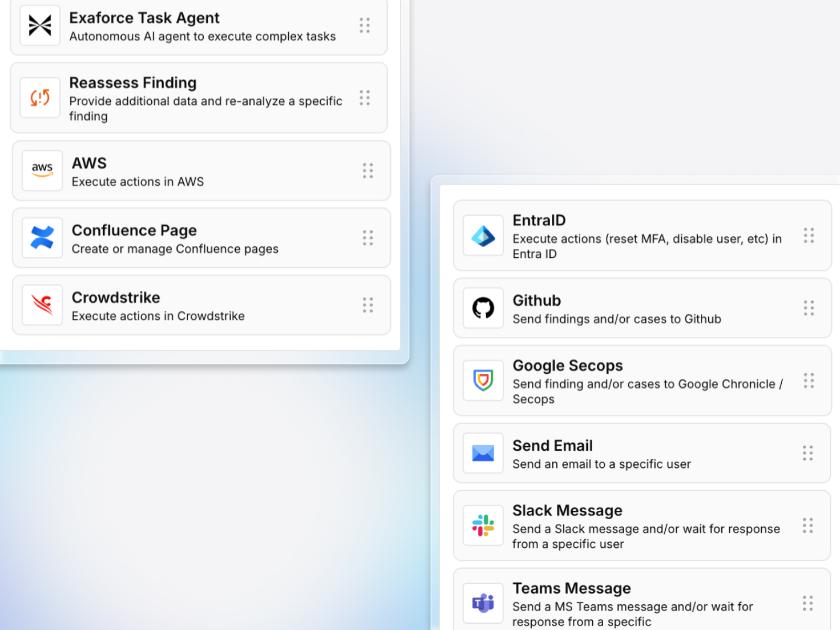Click the AWS action title
The image size is (840, 630).
(x=89, y=163)
